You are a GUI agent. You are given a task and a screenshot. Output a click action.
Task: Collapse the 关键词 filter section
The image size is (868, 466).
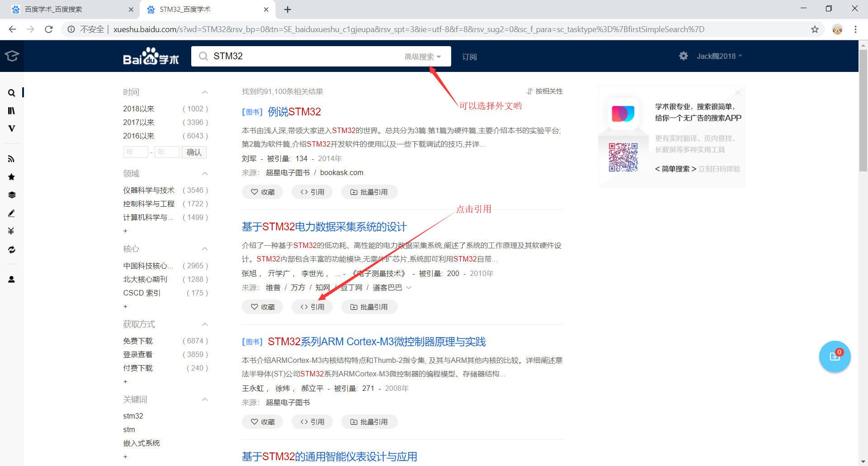[205, 399]
